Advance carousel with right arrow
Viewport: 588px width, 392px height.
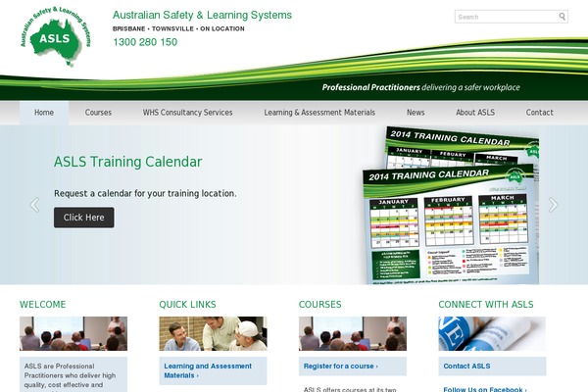(x=554, y=205)
